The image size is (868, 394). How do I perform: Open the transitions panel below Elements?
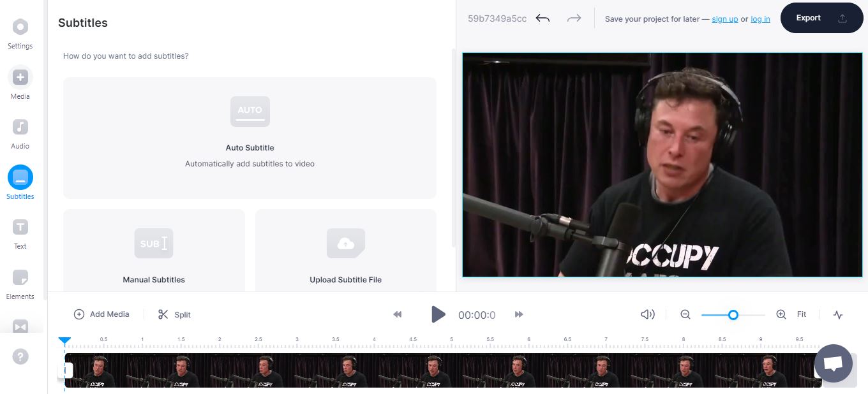(x=20, y=326)
